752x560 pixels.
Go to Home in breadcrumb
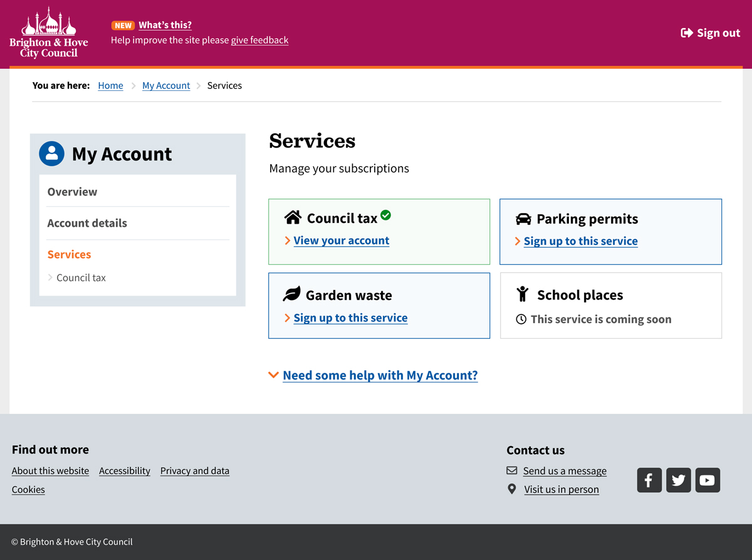click(110, 86)
